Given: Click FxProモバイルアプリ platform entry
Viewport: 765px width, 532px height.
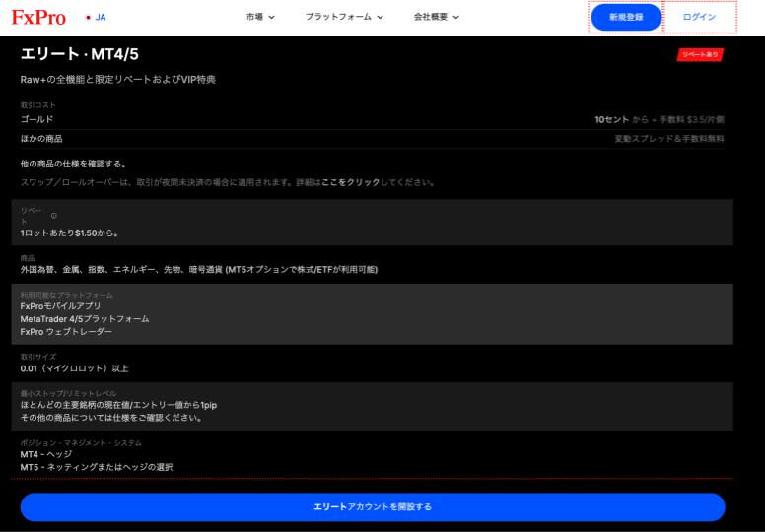Looking at the screenshot, I should (60, 306).
